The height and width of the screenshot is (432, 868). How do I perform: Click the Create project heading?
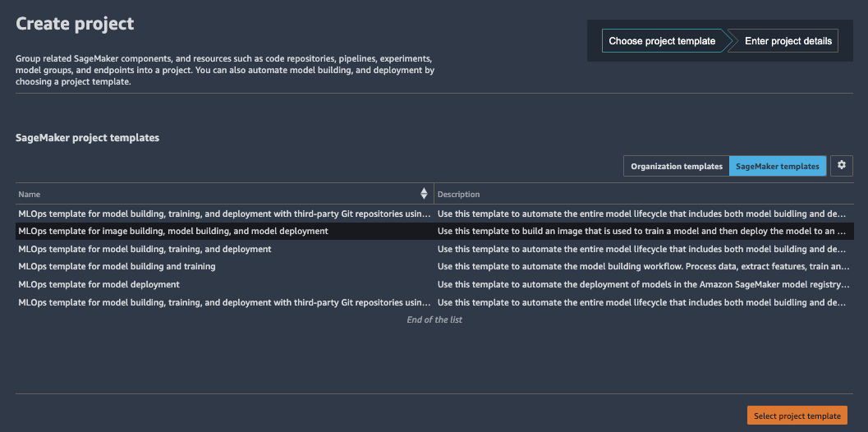tap(75, 24)
